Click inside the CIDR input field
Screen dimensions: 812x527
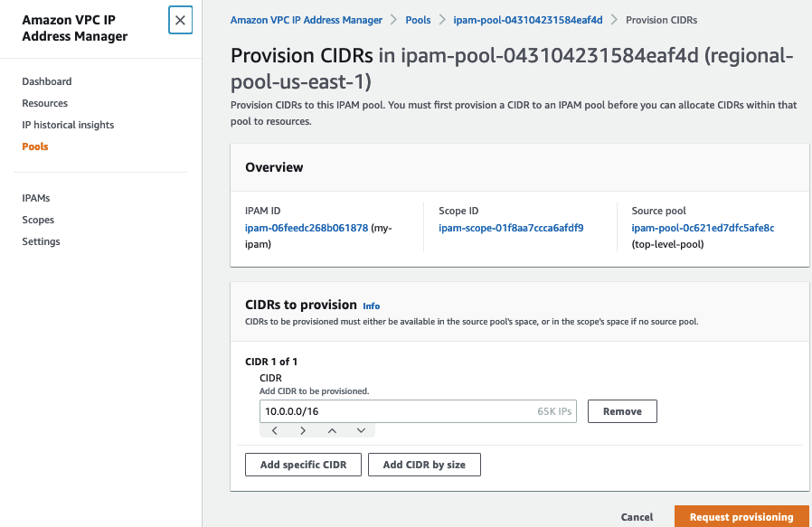[389, 410]
